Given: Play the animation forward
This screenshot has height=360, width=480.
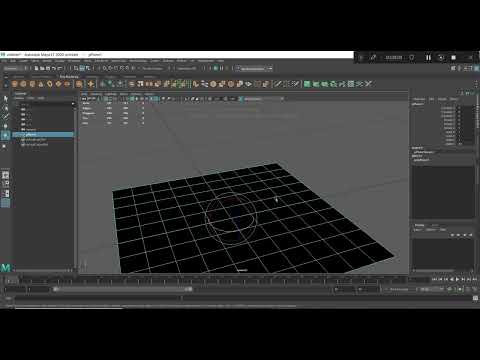Looking at the screenshot, I should 457,279.
